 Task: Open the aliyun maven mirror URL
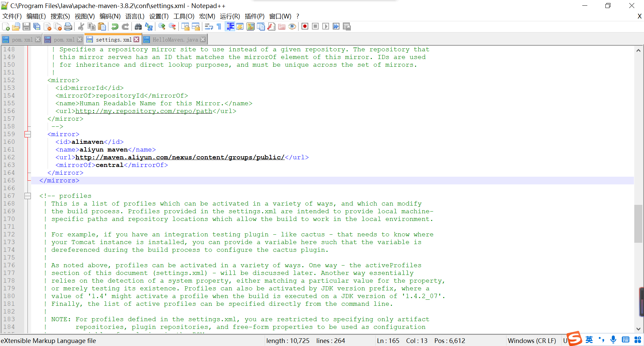(x=180, y=157)
